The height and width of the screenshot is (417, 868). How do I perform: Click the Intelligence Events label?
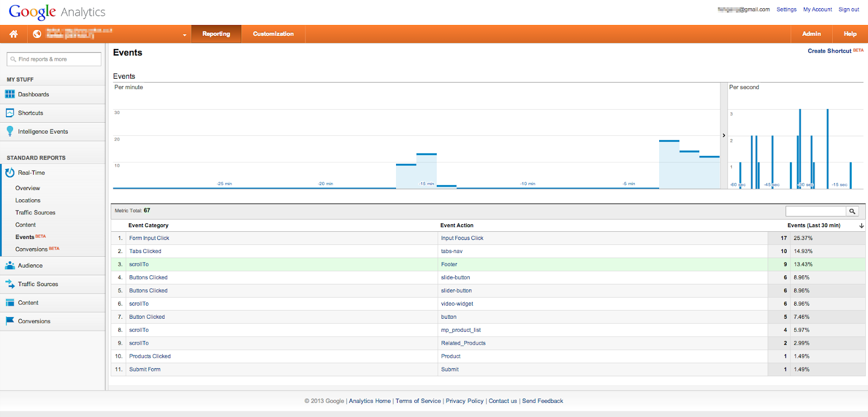(x=43, y=131)
